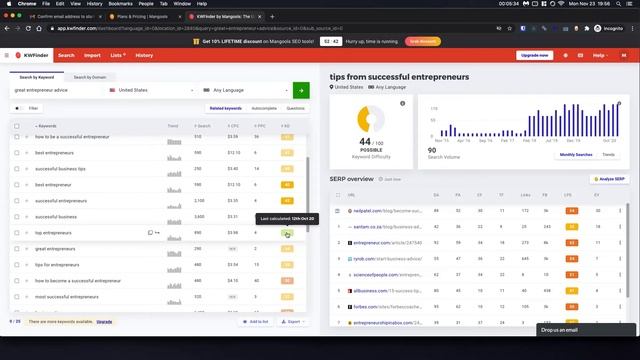
Task: Click the keyword search input field
Action: 57,90
